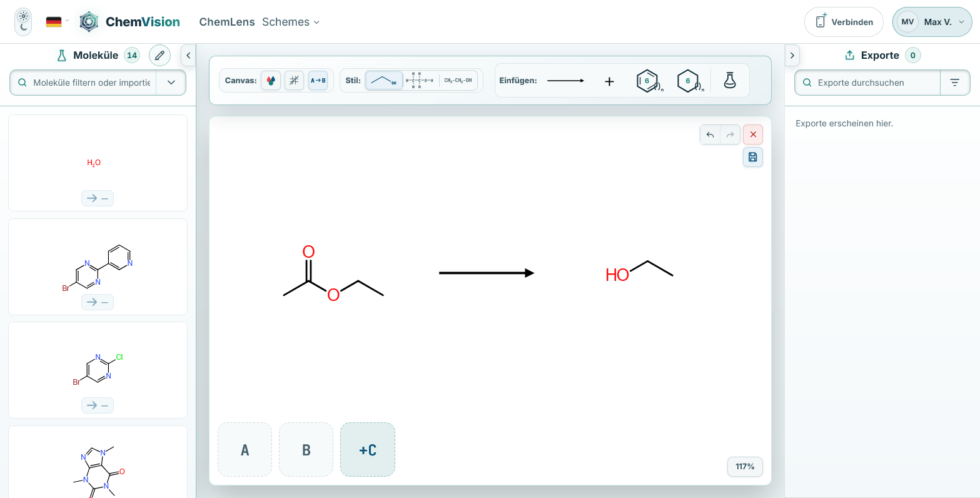This screenshot has height=498, width=980.
Task: Select the bromopyrimidine-pyridine molecule card
Action: pyautogui.click(x=98, y=267)
